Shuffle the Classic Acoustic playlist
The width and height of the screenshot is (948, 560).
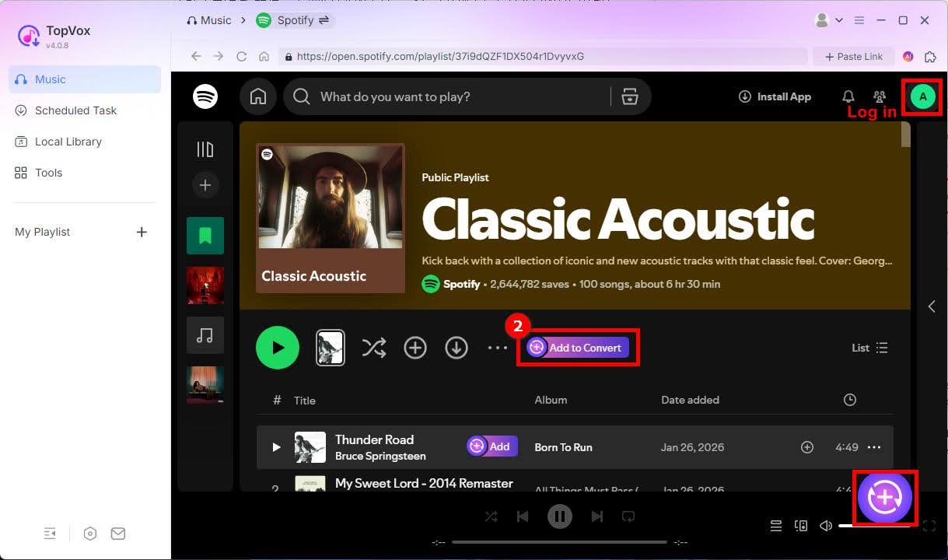click(x=374, y=348)
